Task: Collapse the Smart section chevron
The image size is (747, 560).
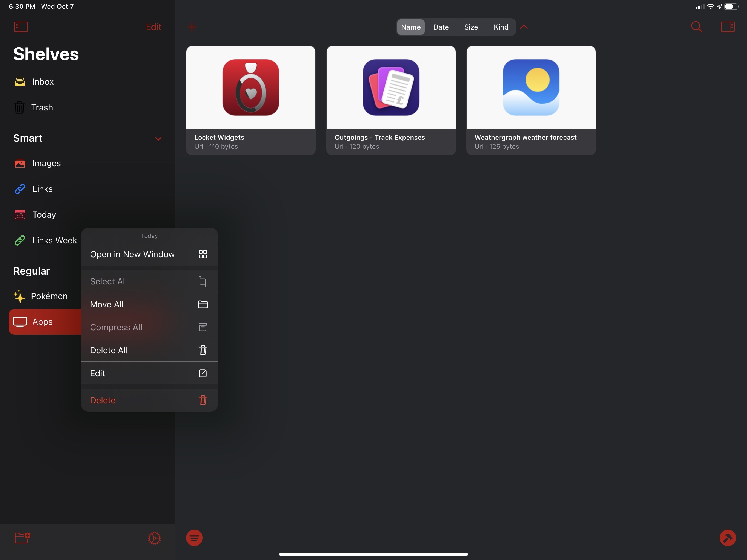Action: coord(158,138)
